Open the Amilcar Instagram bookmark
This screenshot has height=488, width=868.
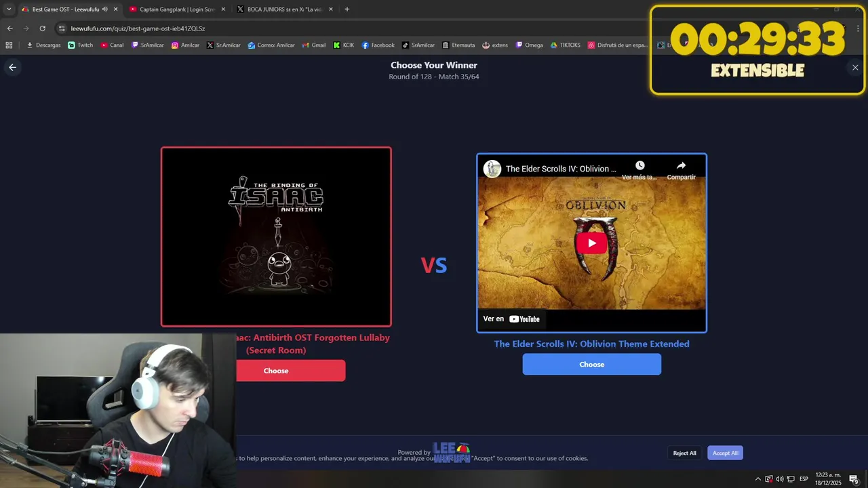(x=186, y=45)
